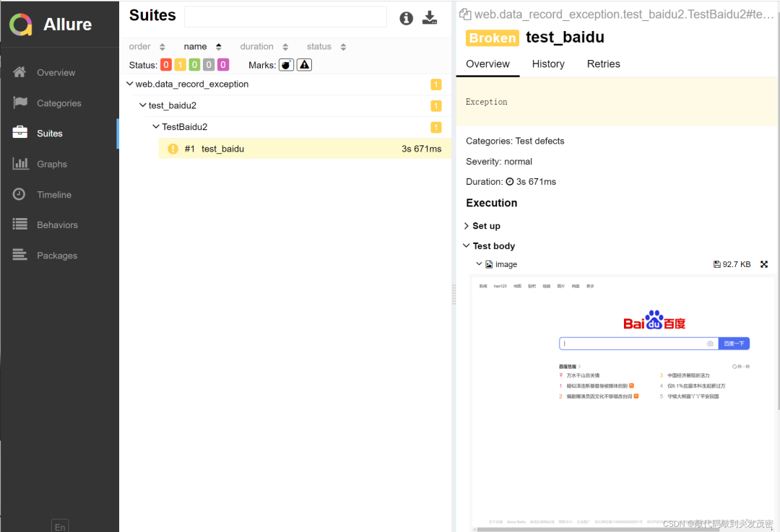Download suites data as CSV icon
780x532 pixels.
coord(430,18)
